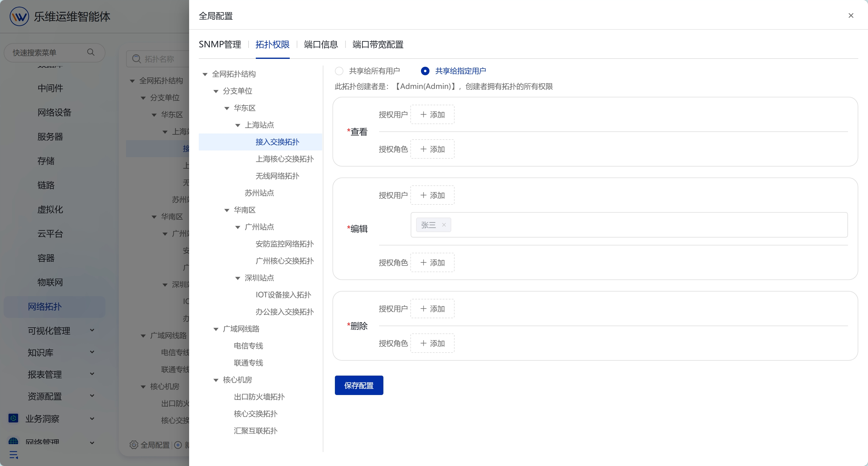Screen dimensions: 868x466
Task: Click the magnifier icon in 拓扑名称 search box
Action: 136,59
